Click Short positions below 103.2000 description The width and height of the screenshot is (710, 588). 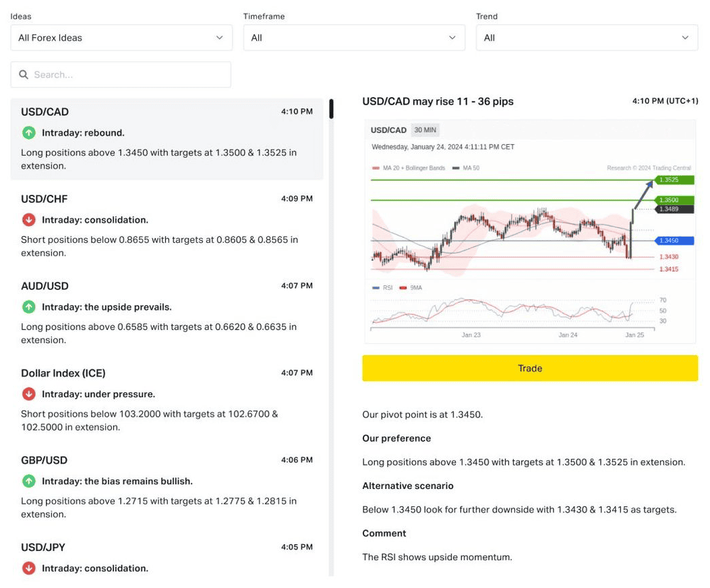tap(150, 420)
